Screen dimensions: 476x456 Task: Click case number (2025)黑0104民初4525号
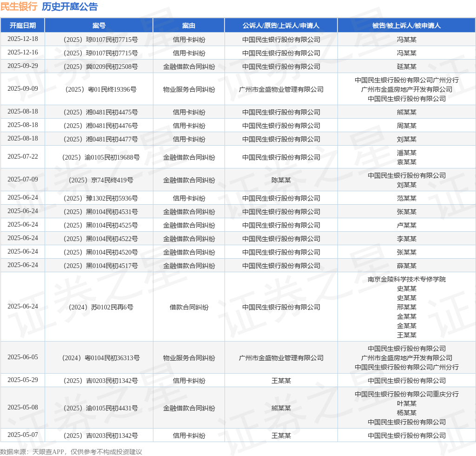coord(100,225)
